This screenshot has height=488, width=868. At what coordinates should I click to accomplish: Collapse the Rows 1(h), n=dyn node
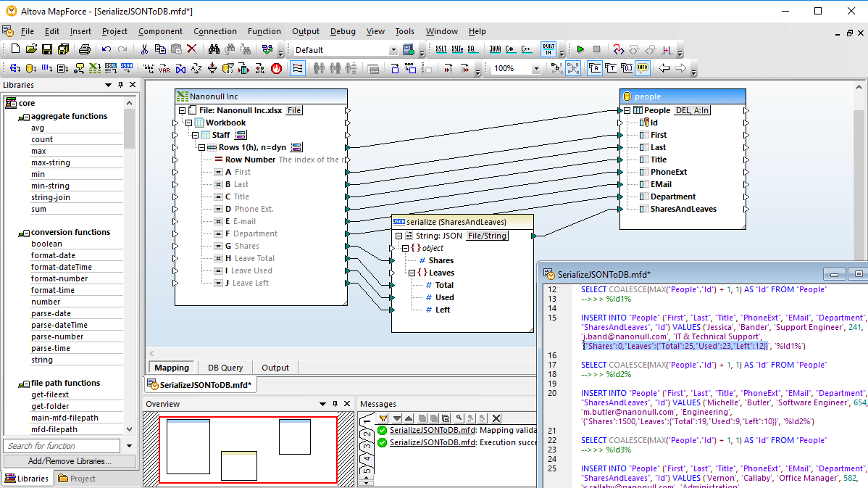coord(202,147)
